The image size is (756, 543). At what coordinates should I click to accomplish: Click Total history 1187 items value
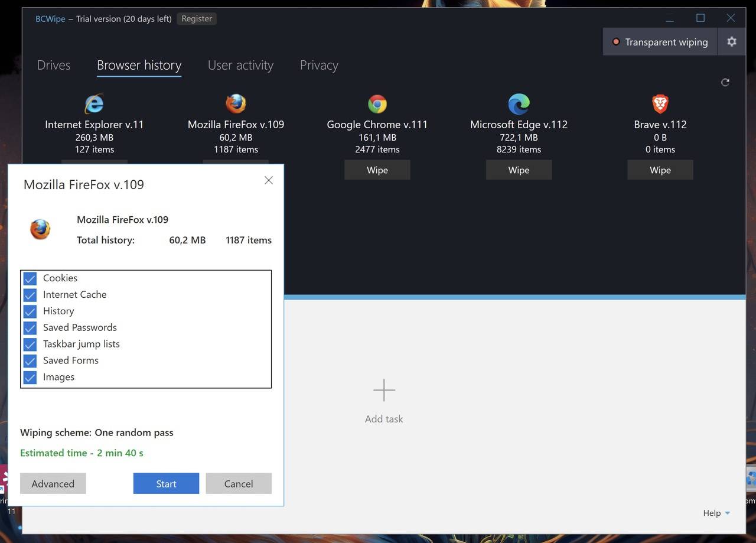click(249, 240)
